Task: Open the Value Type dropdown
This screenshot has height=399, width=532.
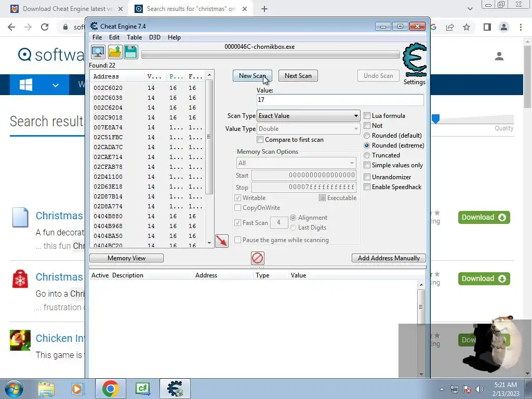Action: click(x=309, y=129)
